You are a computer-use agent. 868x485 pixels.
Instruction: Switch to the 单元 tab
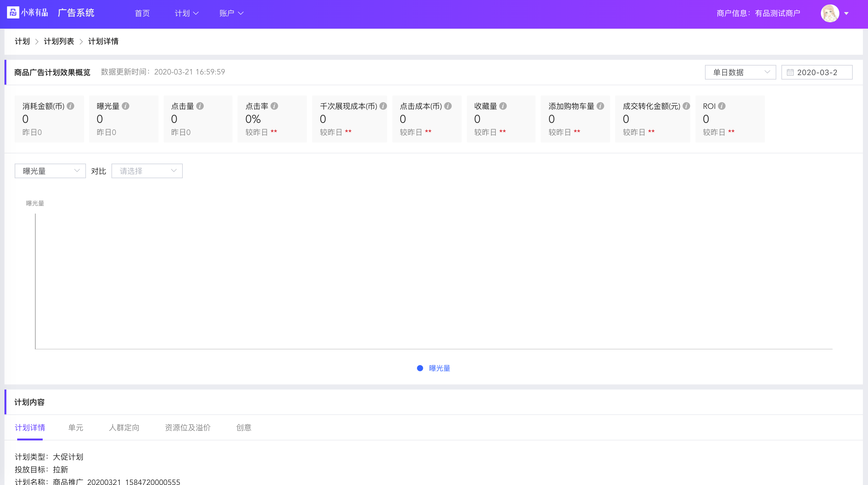(x=75, y=427)
